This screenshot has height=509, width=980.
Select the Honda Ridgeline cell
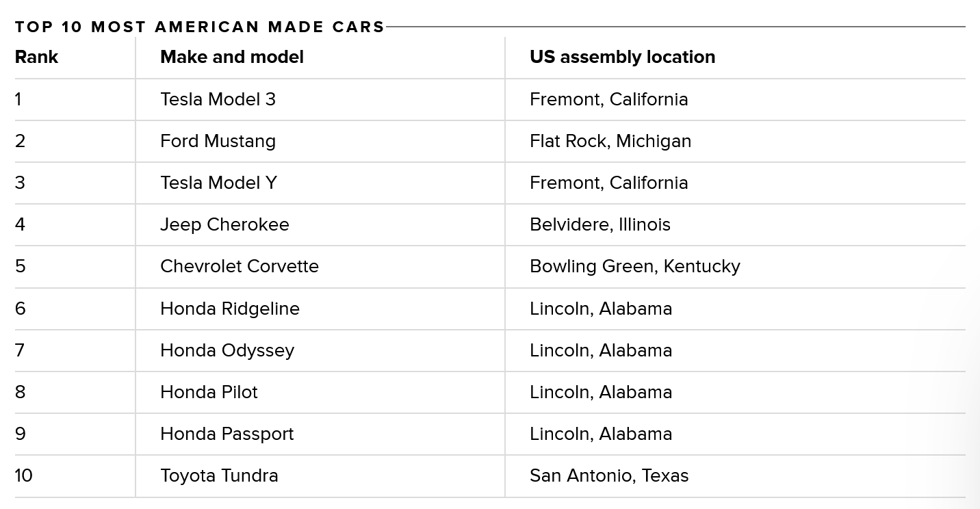[x=230, y=309]
